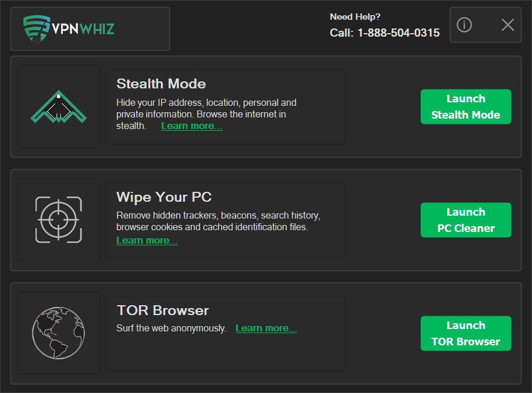Click the 'Hide your IP address' description text
The width and height of the screenshot is (532, 393).
pyautogui.click(x=206, y=114)
